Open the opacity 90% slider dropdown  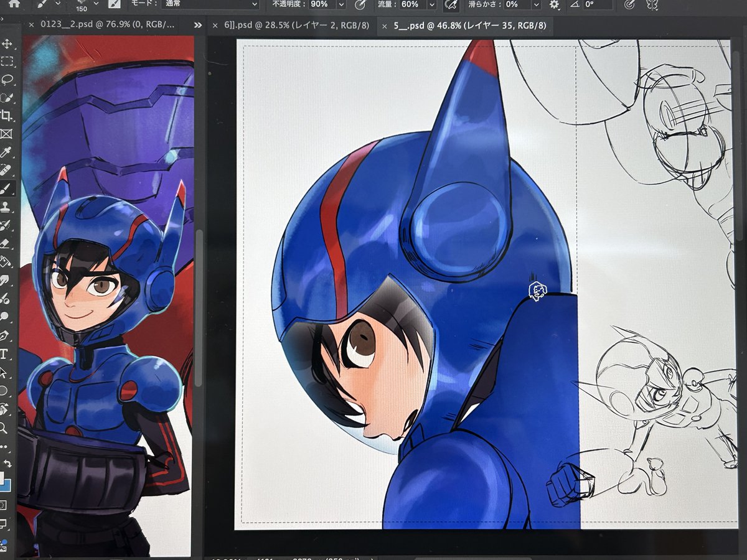(x=341, y=4)
